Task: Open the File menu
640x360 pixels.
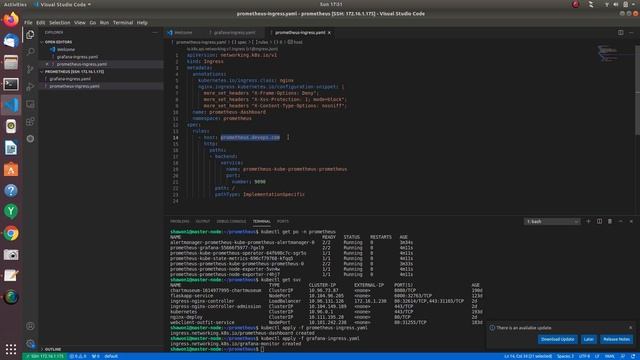Action: [28, 22]
